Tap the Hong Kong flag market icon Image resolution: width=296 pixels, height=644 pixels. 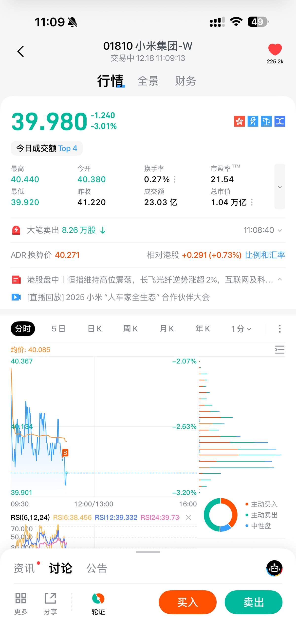[239, 121]
